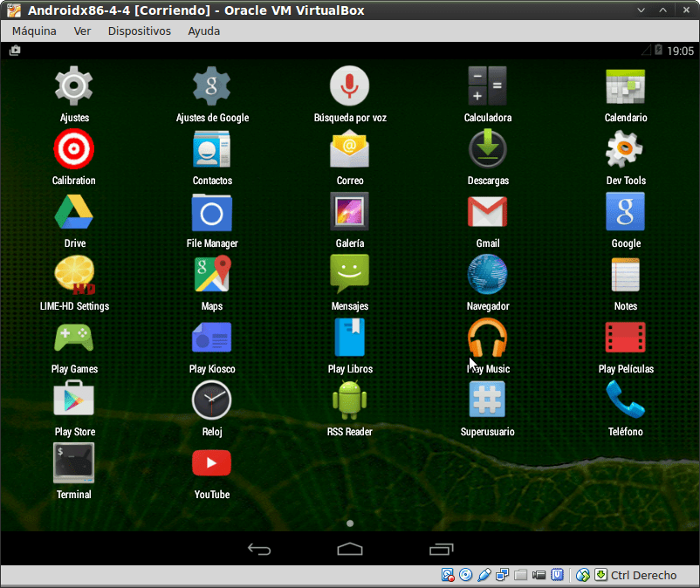Open Dev Tools
The width and height of the screenshot is (700, 588).
click(625, 148)
